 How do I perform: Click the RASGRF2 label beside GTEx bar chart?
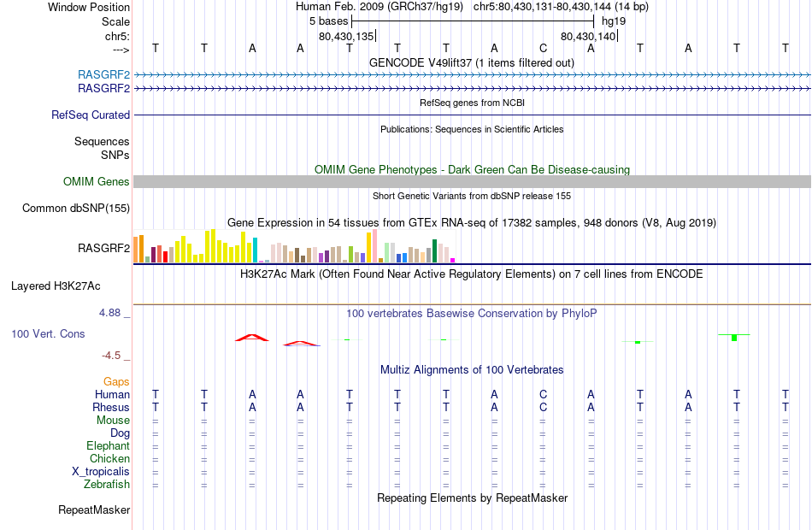103,248
